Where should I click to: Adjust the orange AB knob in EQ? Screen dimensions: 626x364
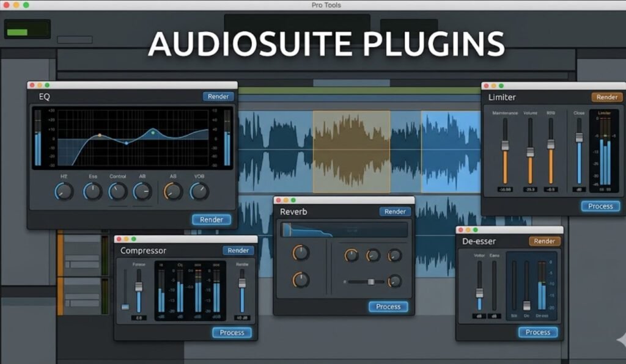pyautogui.click(x=173, y=192)
